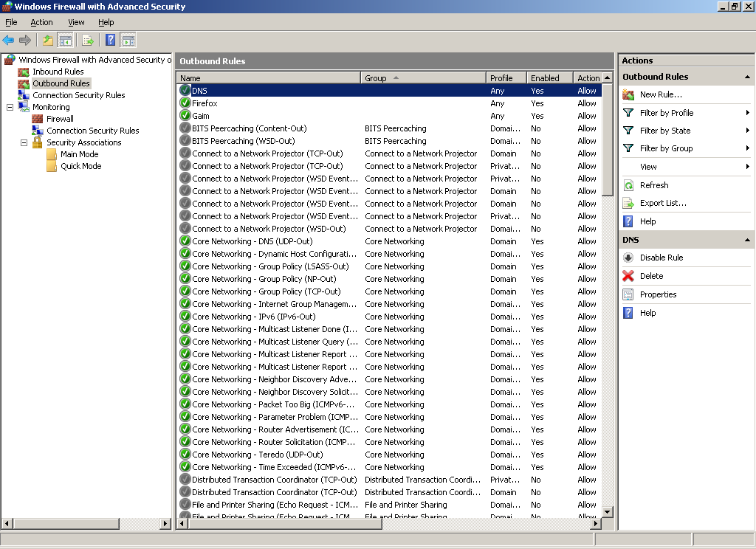Collapse the Outbound Rules section in Actions
The width and height of the screenshot is (756, 549).
coord(747,77)
